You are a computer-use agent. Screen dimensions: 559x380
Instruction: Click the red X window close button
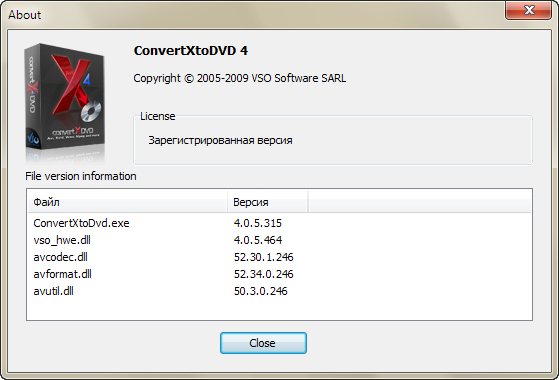click(x=529, y=10)
